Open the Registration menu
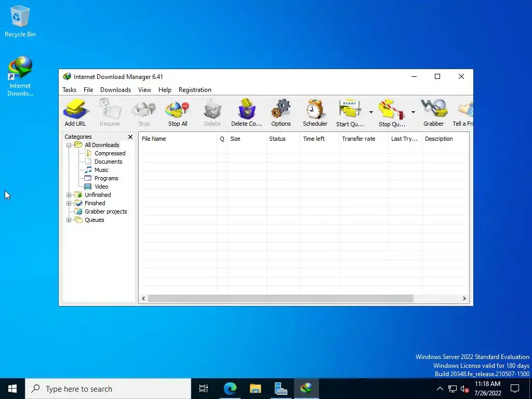 (x=195, y=90)
